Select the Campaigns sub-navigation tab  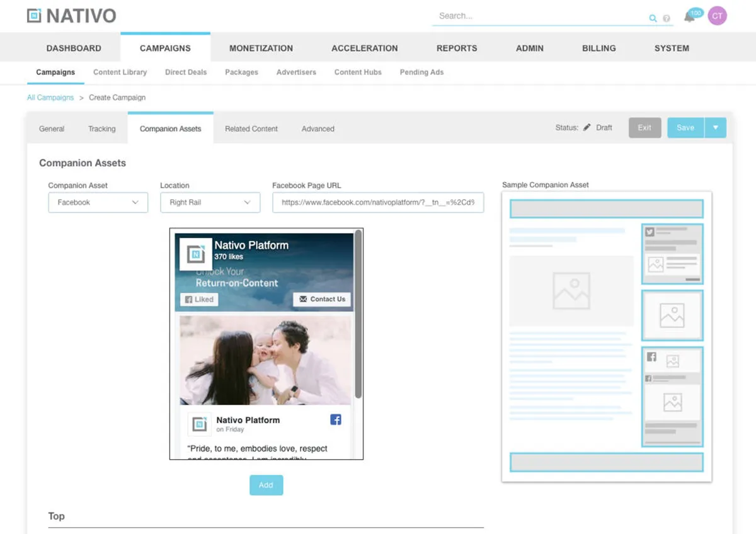point(55,72)
